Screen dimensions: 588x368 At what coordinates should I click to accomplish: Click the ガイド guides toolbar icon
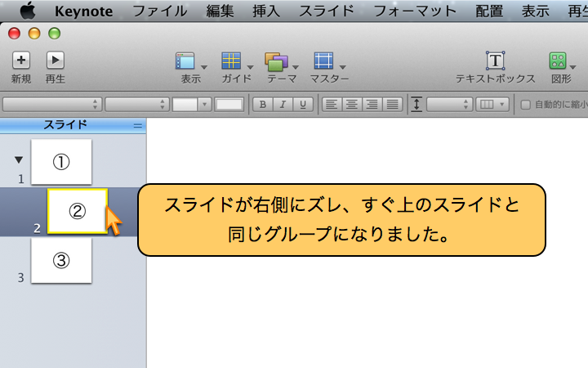click(x=231, y=61)
